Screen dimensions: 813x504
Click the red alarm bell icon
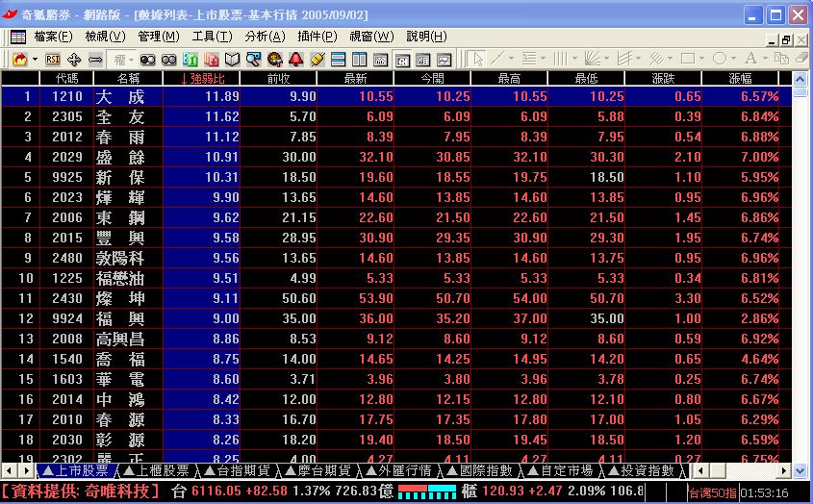tap(295, 59)
